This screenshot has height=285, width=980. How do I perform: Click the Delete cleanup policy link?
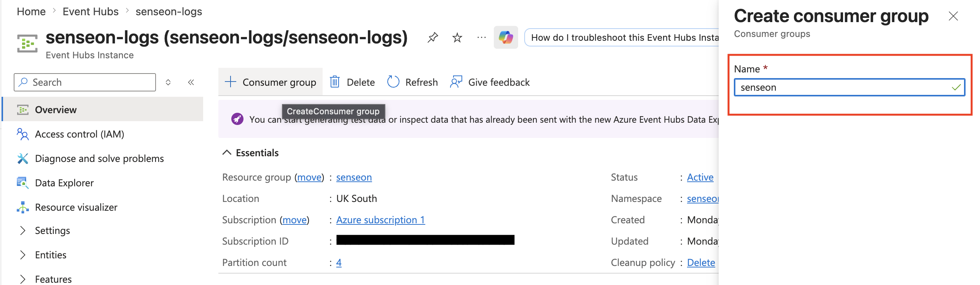pyautogui.click(x=701, y=263)
